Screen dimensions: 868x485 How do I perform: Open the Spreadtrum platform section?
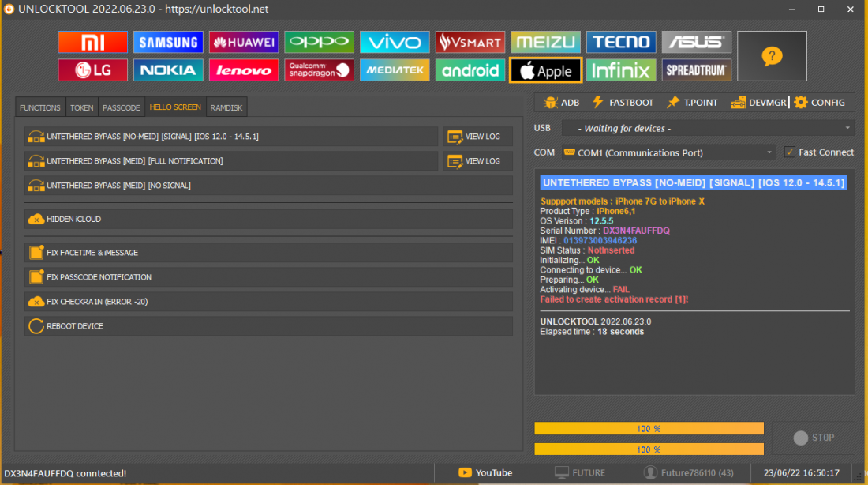point(697,70)
